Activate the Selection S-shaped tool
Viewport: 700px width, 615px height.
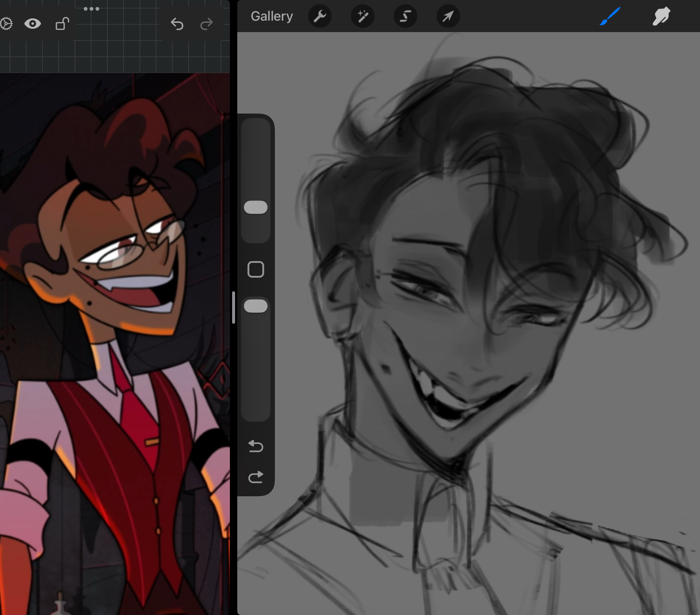pyautogui.click(x=405, y=16)
